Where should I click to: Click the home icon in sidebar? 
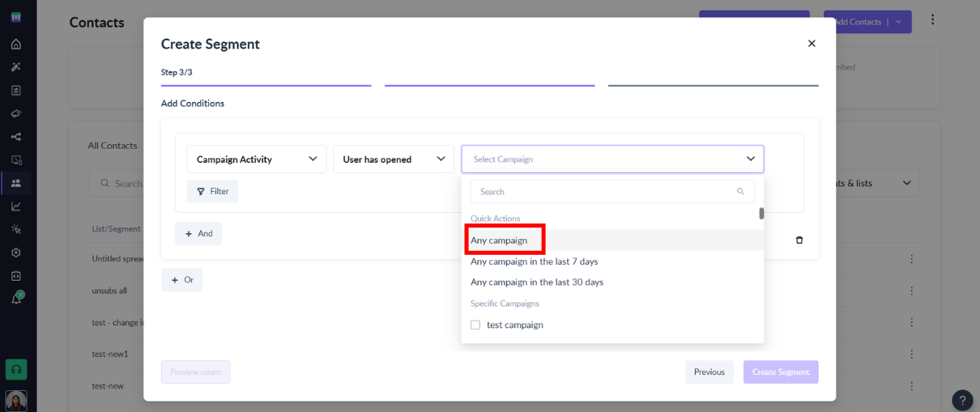(16, 45)
